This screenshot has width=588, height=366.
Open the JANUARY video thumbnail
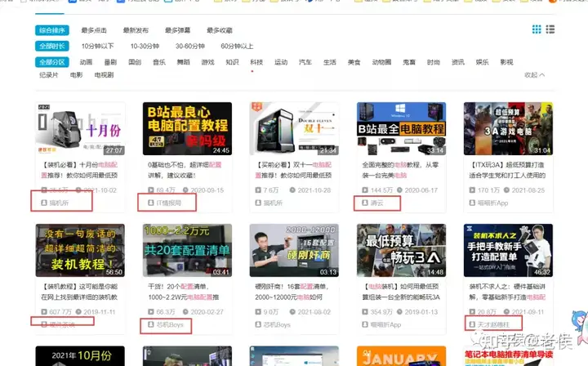coord(401,356)
